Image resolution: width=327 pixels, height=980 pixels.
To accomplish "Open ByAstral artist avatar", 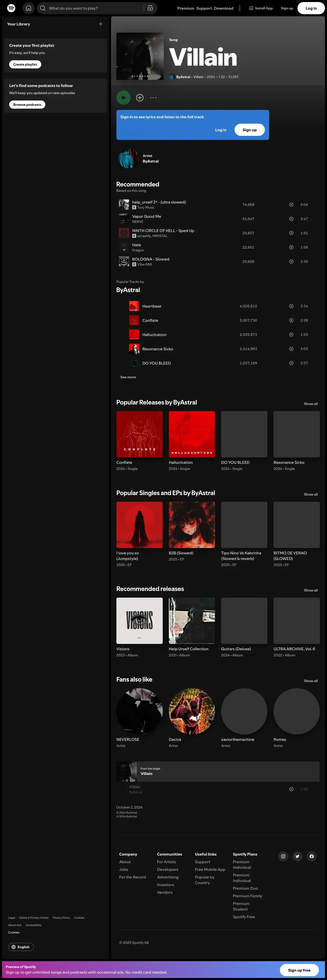I will 128,158.
